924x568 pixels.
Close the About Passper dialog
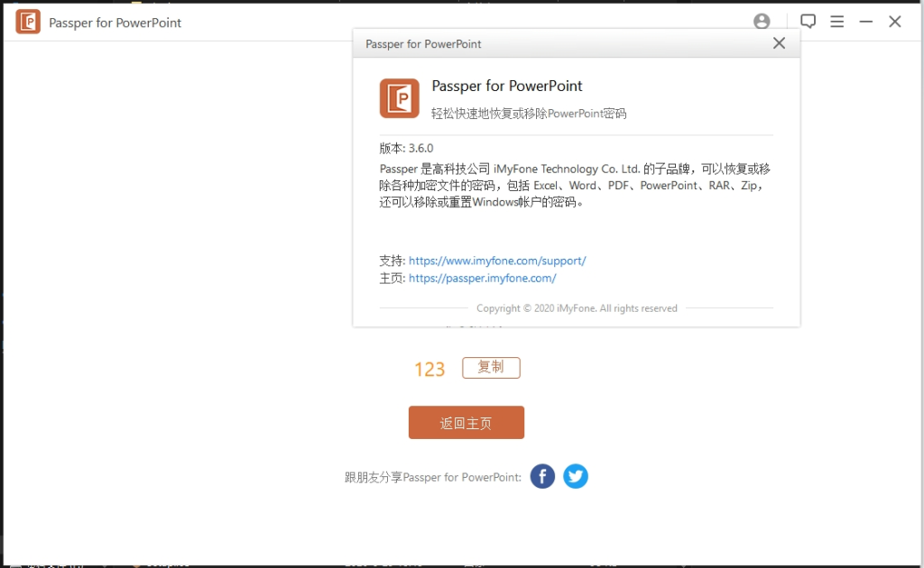tap(779, 42)
